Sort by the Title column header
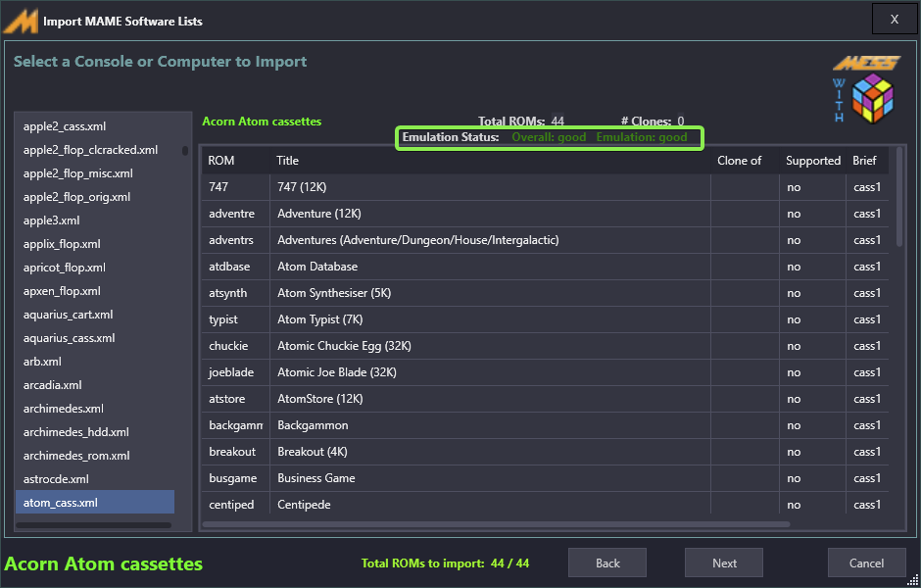 [x=490, y=161]
